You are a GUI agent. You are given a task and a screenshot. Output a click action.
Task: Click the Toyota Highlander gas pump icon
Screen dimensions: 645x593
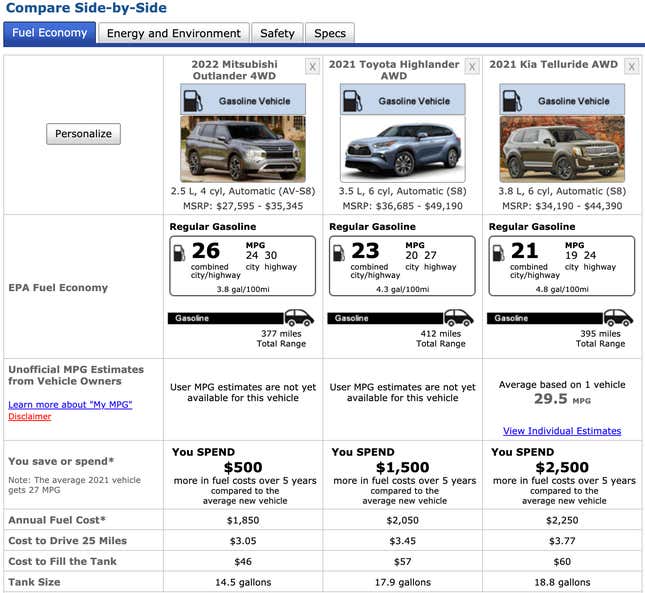353,101
